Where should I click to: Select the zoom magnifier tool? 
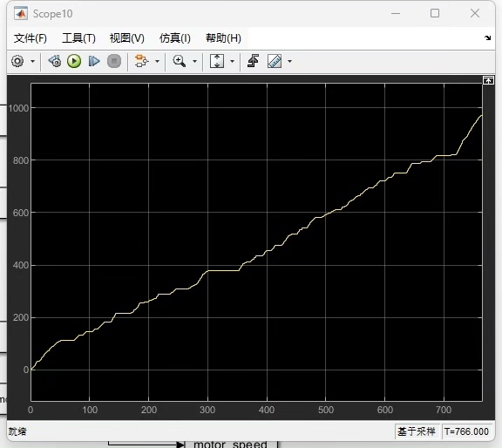[179, 61]
